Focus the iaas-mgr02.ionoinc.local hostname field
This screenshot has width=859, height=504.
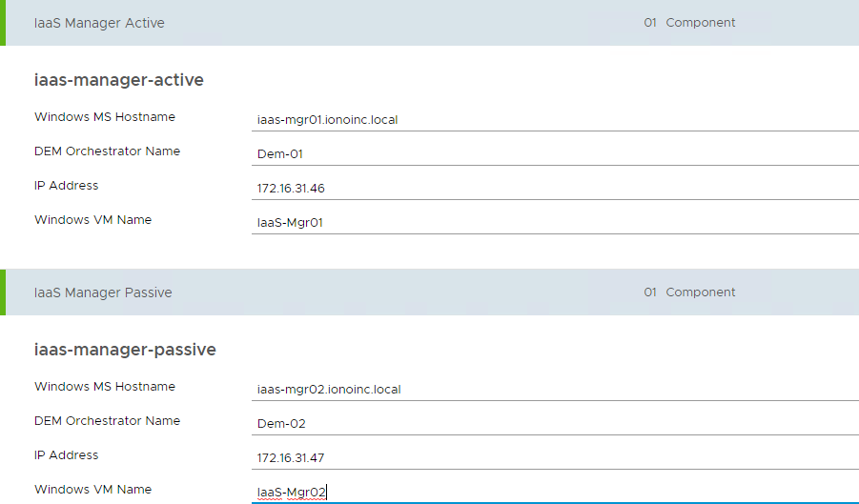[x=553, y=390]
